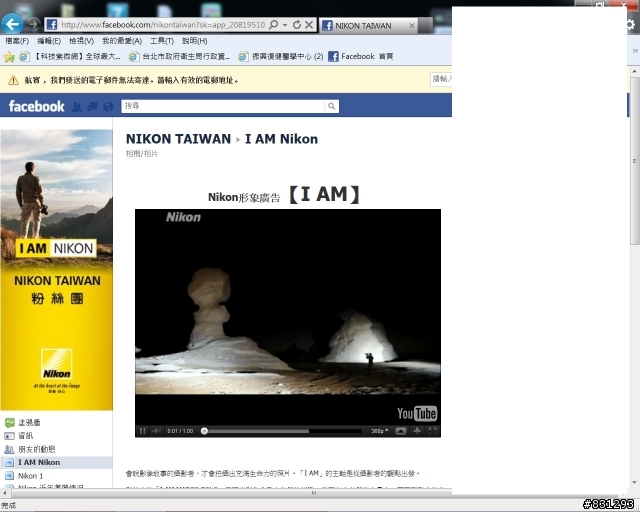The width and height of the screenshot is (640, 512).
Task: Mute the video with the volume icon
Action: pos(156,431)
